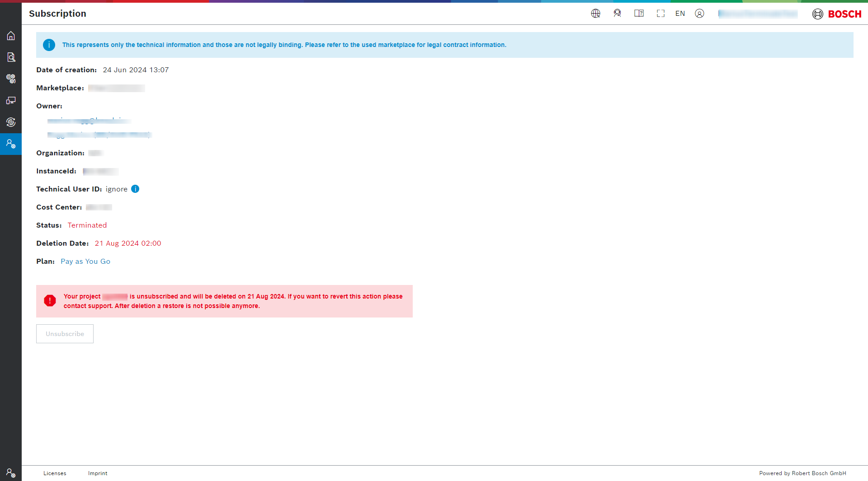Open help documentation book icon
868x481 pixels.
click(x=639, y=14)
